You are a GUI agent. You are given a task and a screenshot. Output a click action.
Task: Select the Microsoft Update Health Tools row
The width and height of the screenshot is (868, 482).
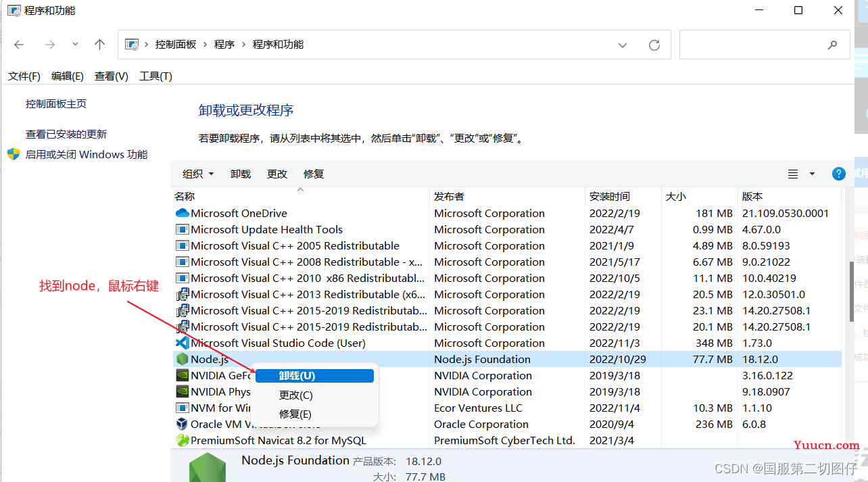[508, 229]
